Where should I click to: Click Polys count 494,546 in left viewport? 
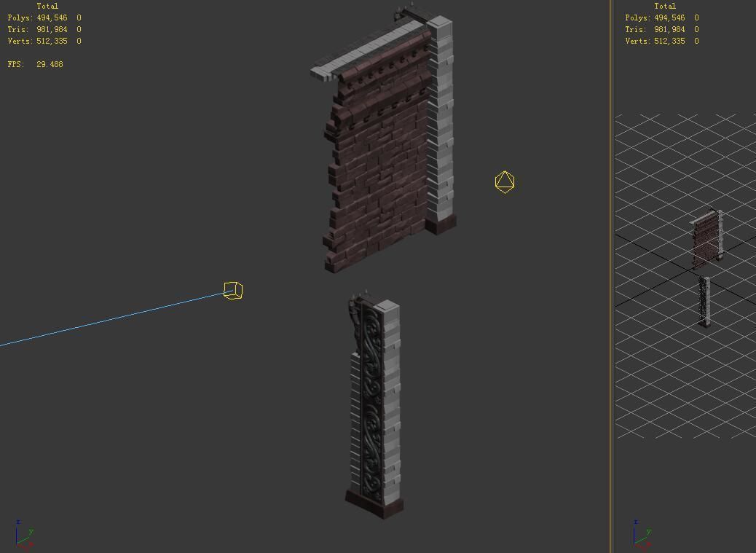pos(52,17)
